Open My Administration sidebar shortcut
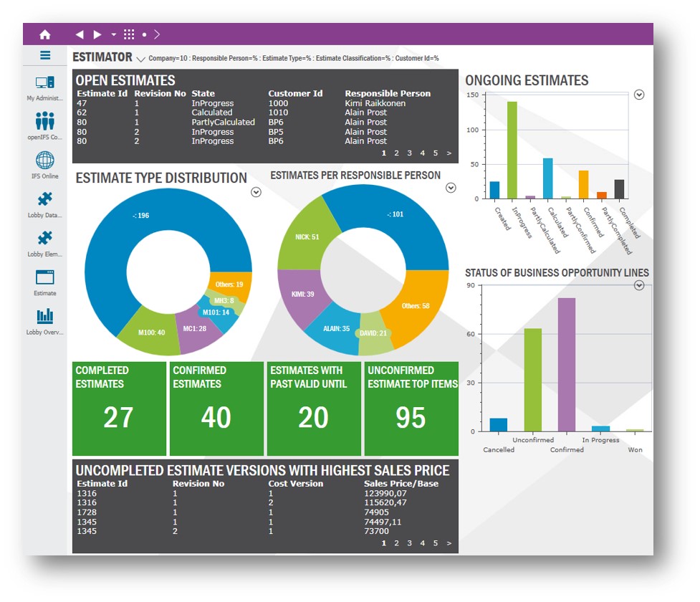Viewport: 700px width, 602px height. click(x=45, y=84)
